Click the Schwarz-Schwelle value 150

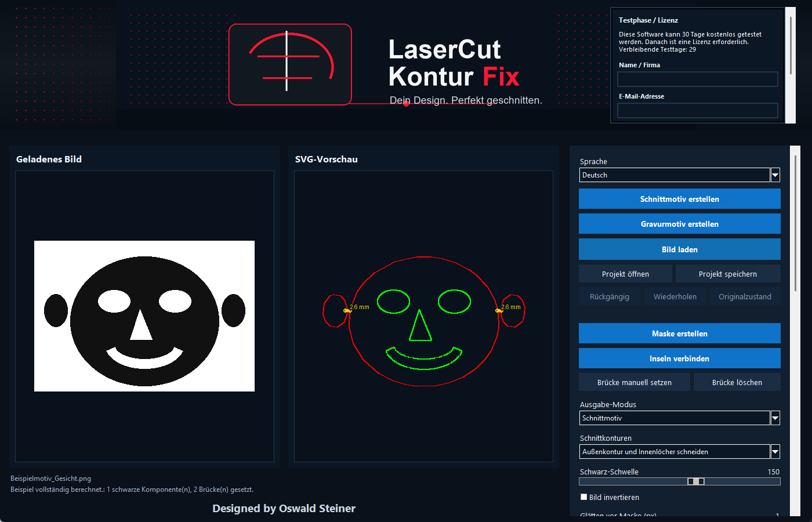click(773, 472)
